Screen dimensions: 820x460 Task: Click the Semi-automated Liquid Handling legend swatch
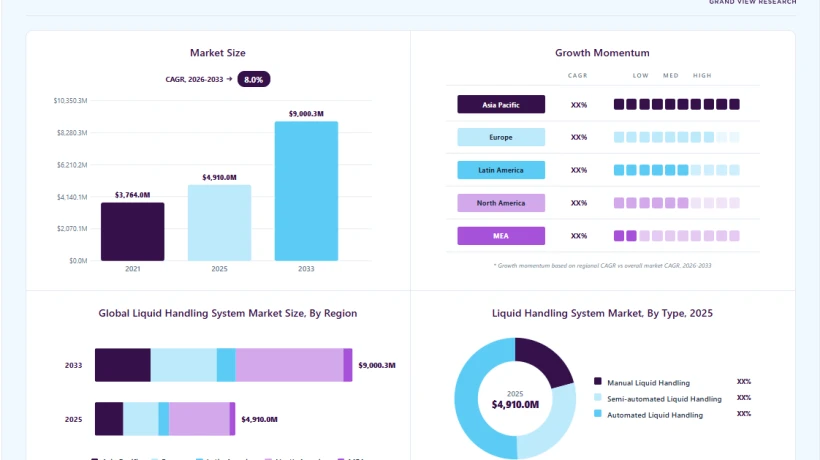[x=598, y=397]
